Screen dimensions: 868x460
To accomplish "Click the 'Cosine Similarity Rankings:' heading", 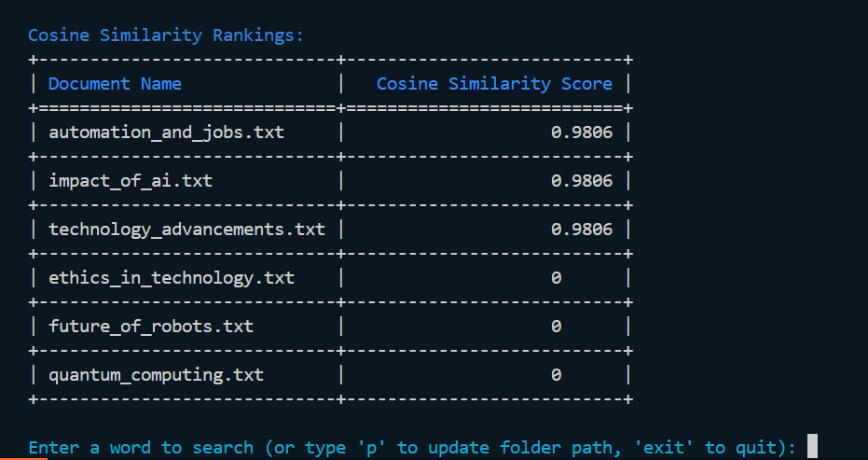I will (166, 35).
